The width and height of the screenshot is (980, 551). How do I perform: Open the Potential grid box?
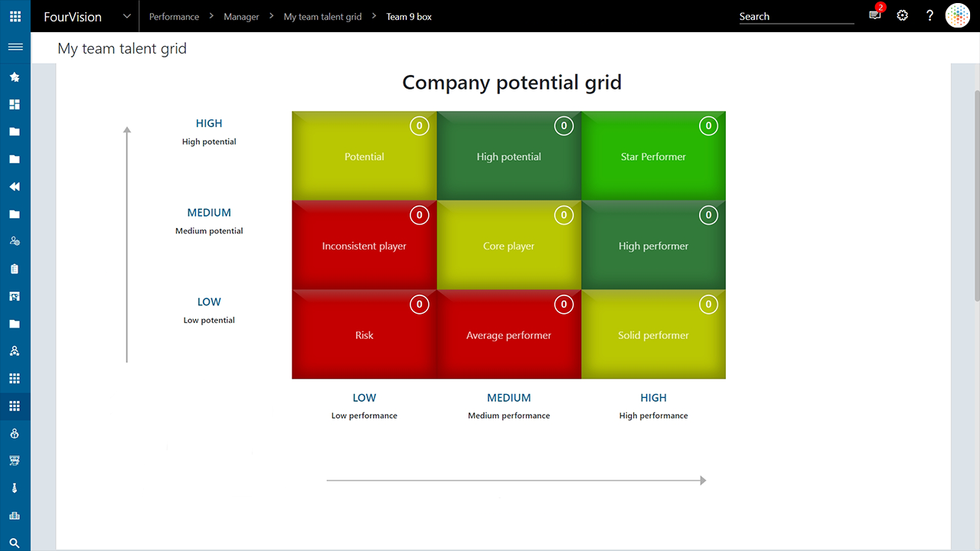364,156
